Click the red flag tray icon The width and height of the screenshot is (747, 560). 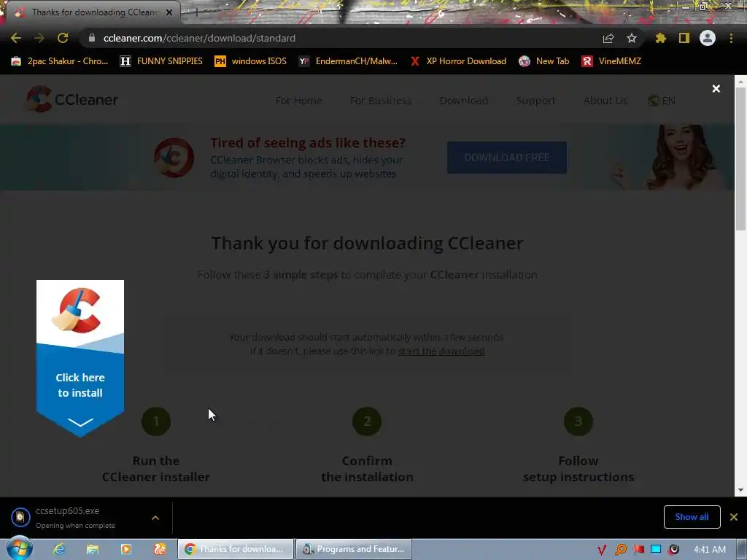click(638, 550)
